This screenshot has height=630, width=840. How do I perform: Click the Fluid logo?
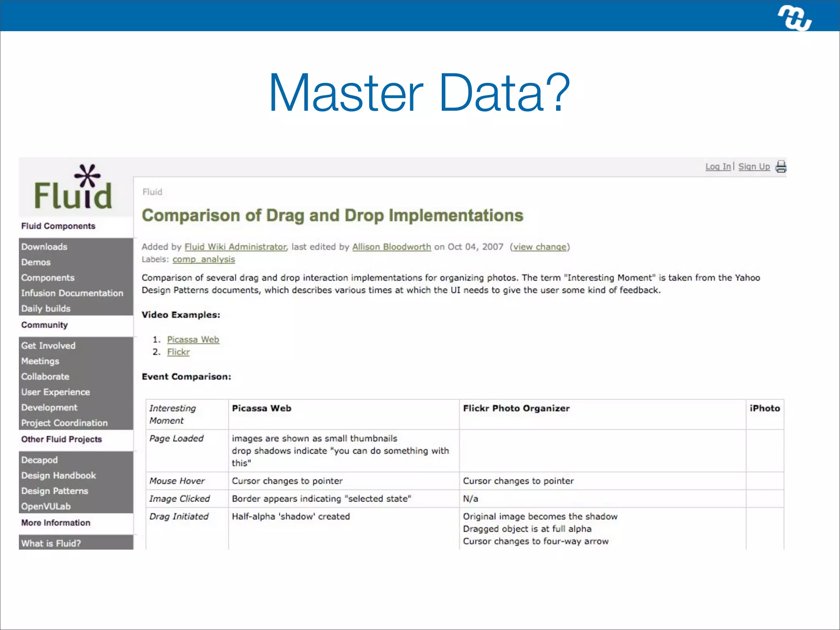click(x=73, y=188)
